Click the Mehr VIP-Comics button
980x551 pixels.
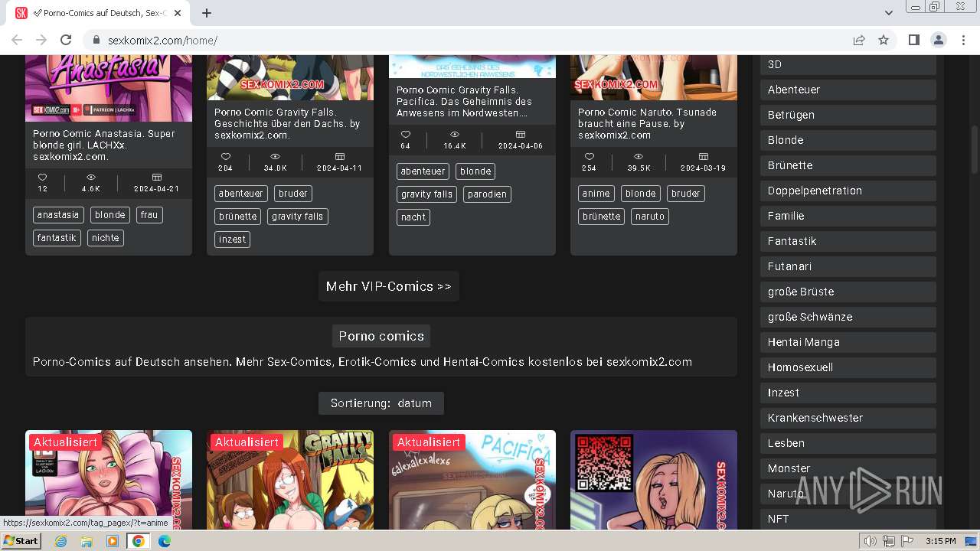click(389, 286)
